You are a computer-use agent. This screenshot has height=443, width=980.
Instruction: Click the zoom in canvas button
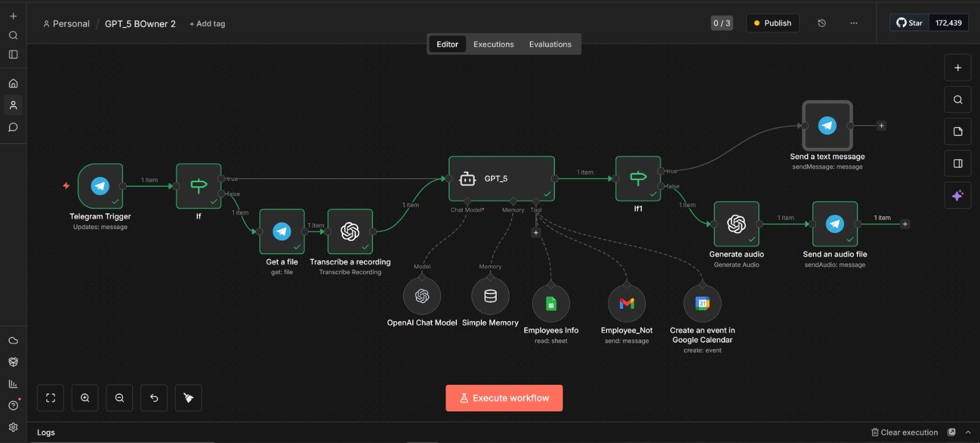click(x=85, y=398)
